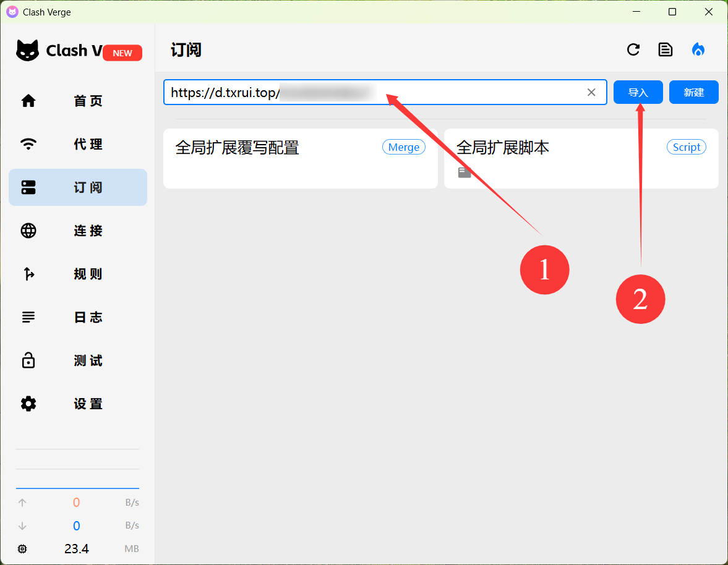The image size is (728, 565).
Task: Click the refresh all subscriptions icon
Action: point(633,50)
